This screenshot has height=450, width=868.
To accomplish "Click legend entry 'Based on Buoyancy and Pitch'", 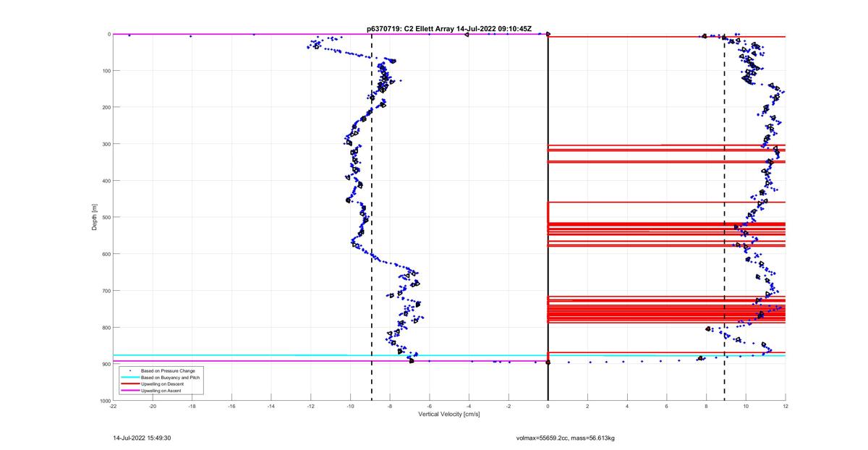I will coord(171,378).
